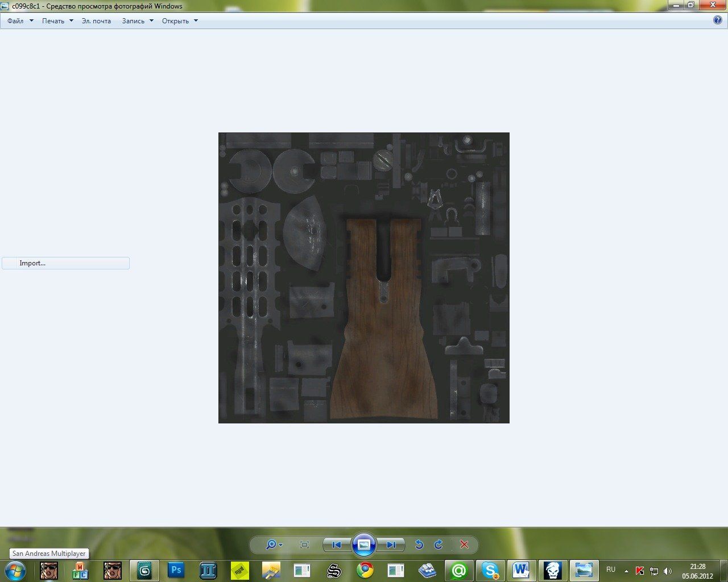Open the blue stacked-layers taskbar icon
This screenshot has height=582, width=728.
click(x=427, y=570)
